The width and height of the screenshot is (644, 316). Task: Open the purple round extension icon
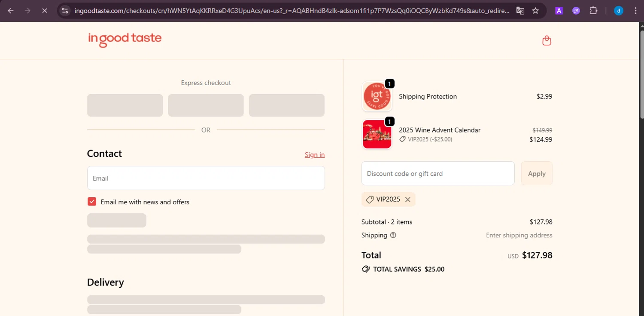[576, 11]
